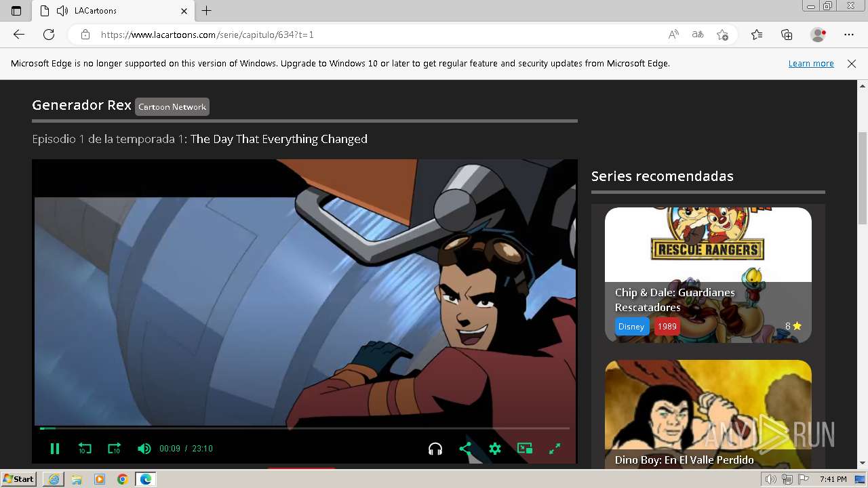Click the 1989 year tag
This screenshot has width=868, height=488.
[667, 326]
